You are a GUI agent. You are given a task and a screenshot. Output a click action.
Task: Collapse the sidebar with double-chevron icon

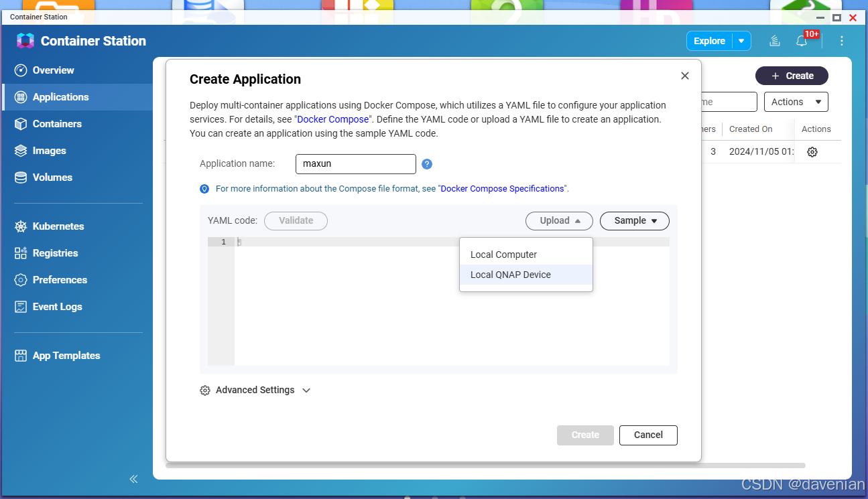click(x=133, y=479)
